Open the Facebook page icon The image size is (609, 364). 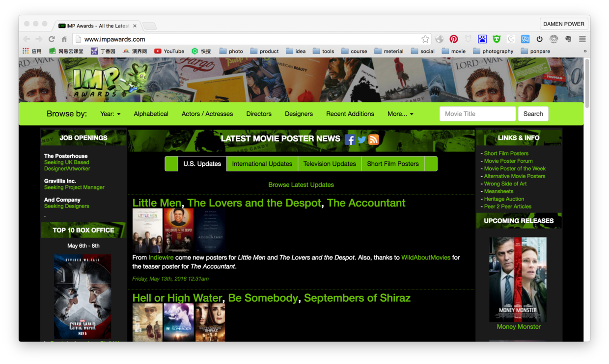click(x=350, y=139)
